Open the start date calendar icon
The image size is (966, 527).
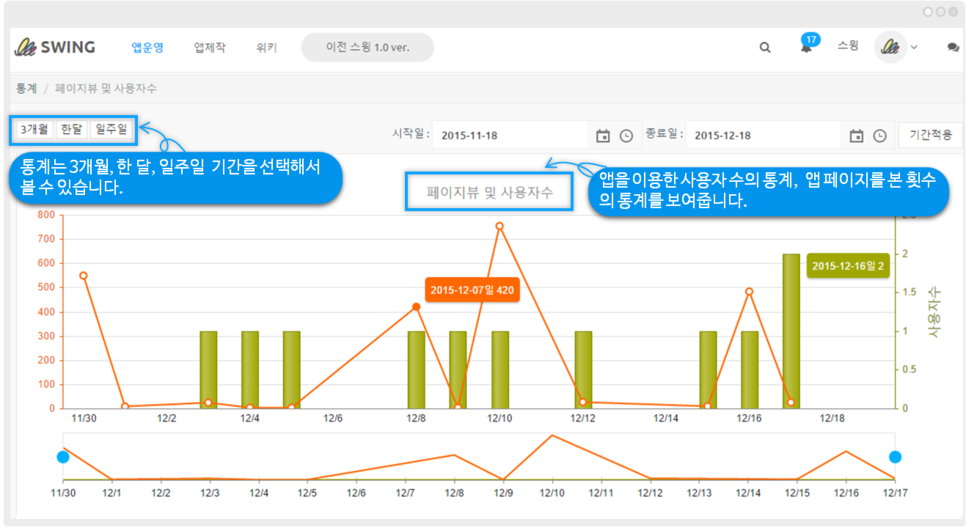point(603,136)
